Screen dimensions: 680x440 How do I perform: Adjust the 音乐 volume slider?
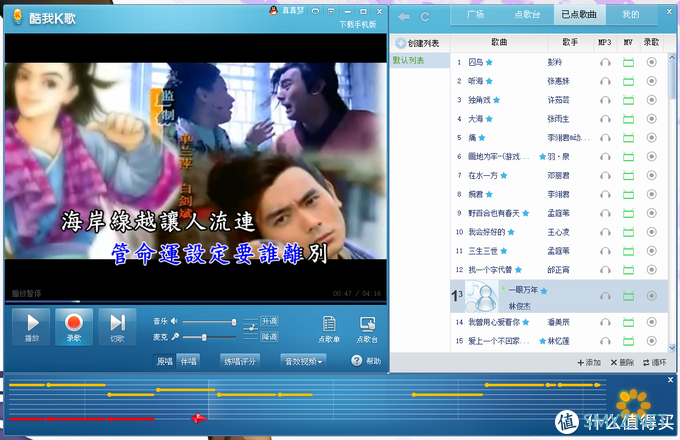coord(209,322)
